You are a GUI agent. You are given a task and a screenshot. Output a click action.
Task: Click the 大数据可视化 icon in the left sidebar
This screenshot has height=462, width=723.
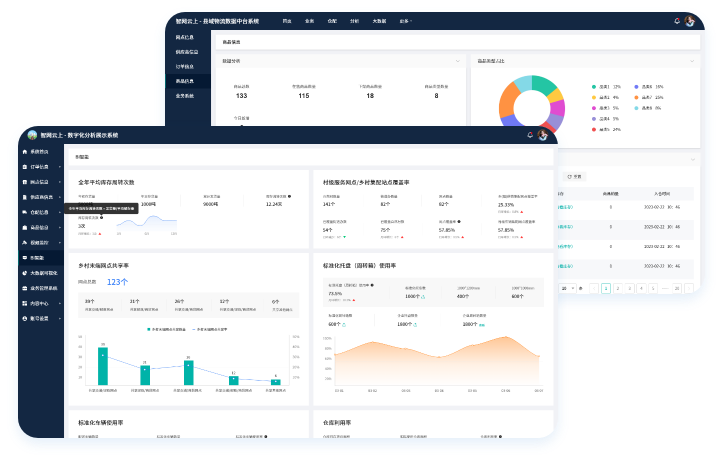22,273
